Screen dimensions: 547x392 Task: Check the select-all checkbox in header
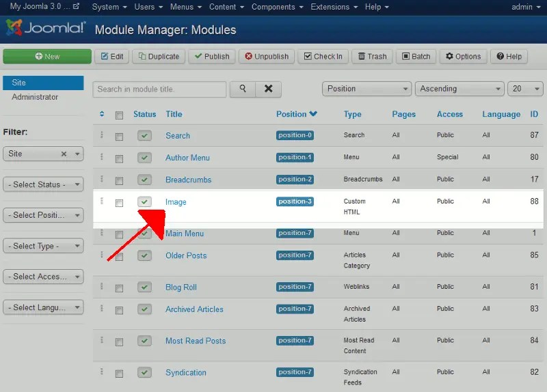point(119,115)
